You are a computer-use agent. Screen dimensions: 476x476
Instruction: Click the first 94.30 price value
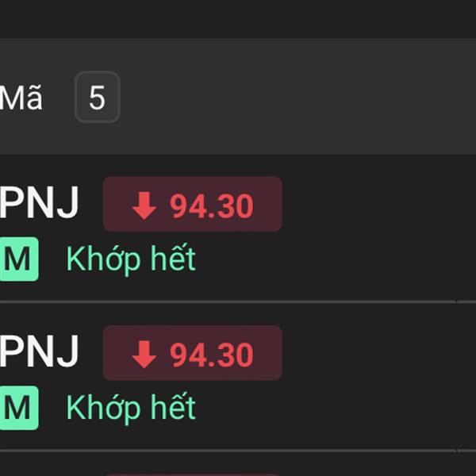pos(211,206)
